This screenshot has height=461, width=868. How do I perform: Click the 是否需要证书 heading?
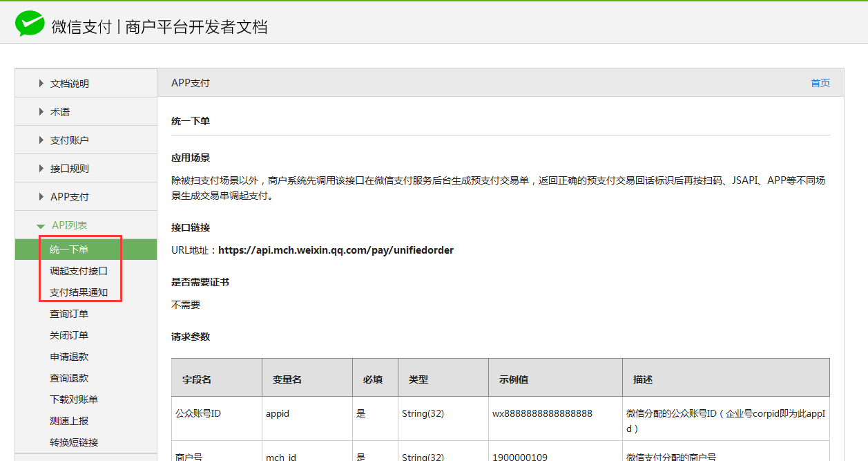click(x=200, y=282)
